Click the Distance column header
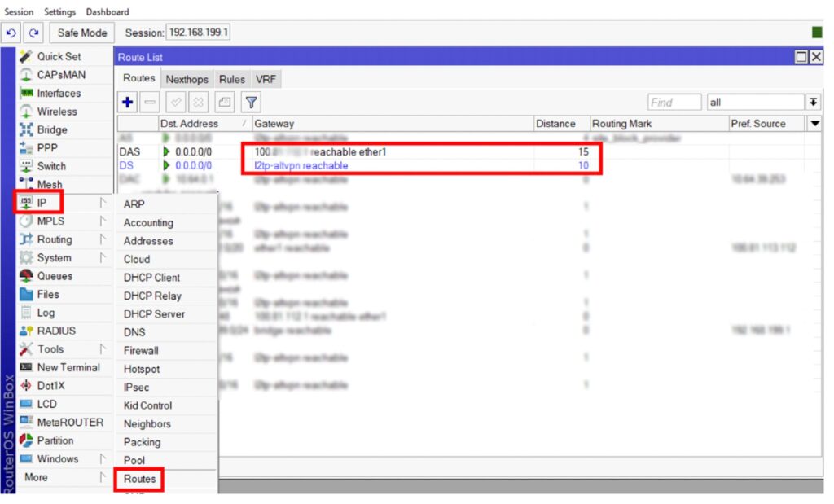The width and height of the screenshot is (834, 504). coord(555,124)
